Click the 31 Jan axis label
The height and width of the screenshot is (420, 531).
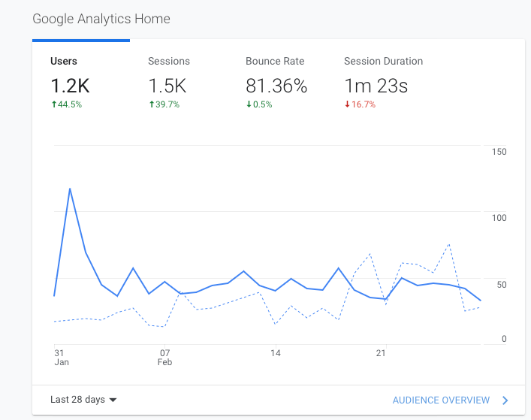(62, 358)
